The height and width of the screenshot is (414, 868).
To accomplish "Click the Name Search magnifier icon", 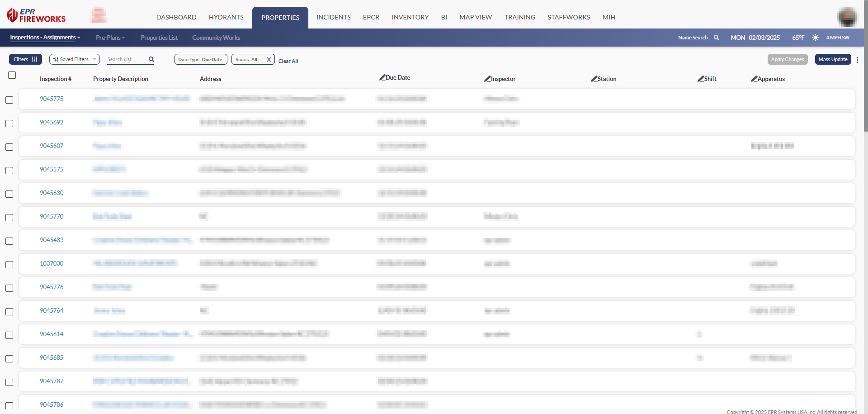I will 717,38.
